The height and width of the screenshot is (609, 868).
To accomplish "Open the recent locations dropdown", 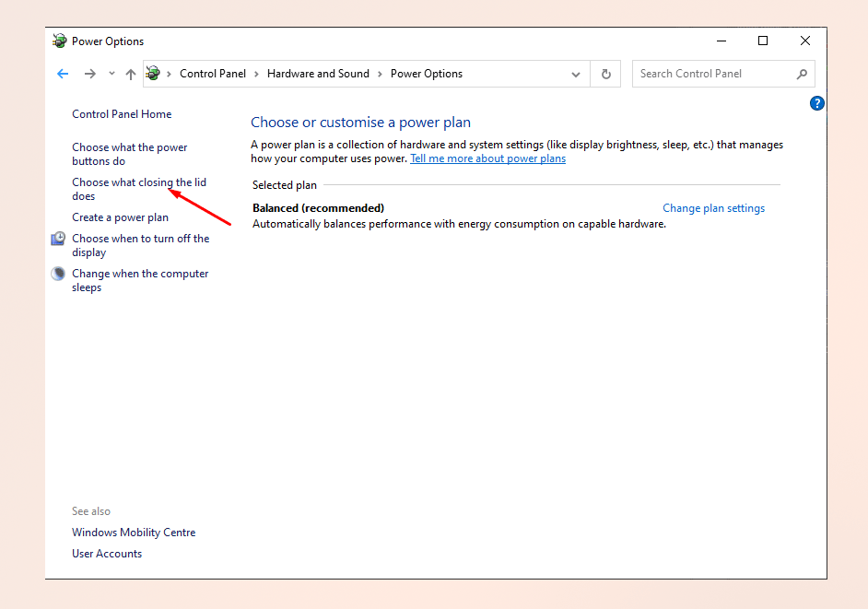I will 111,74.
